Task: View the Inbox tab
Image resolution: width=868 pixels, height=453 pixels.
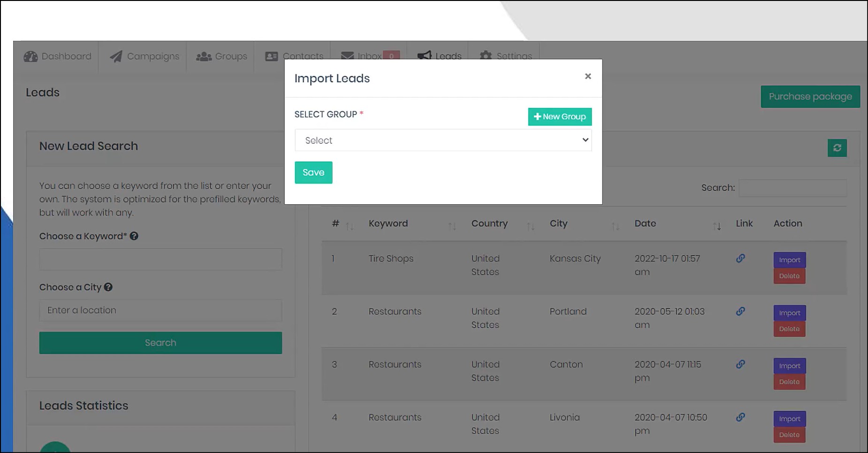Action: pyautogui.click(x=370, y=56)
